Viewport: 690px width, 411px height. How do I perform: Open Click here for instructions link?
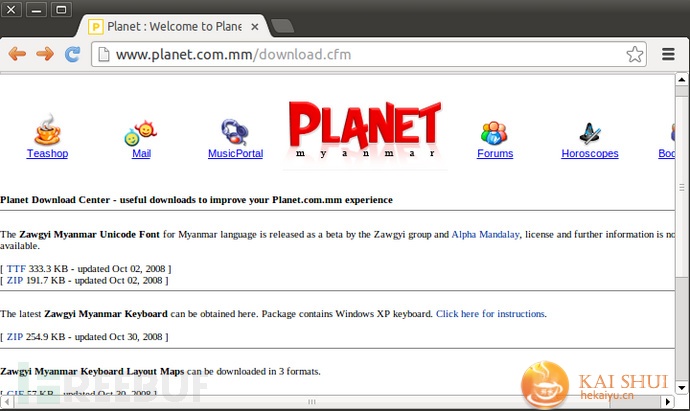coord(491,314)
